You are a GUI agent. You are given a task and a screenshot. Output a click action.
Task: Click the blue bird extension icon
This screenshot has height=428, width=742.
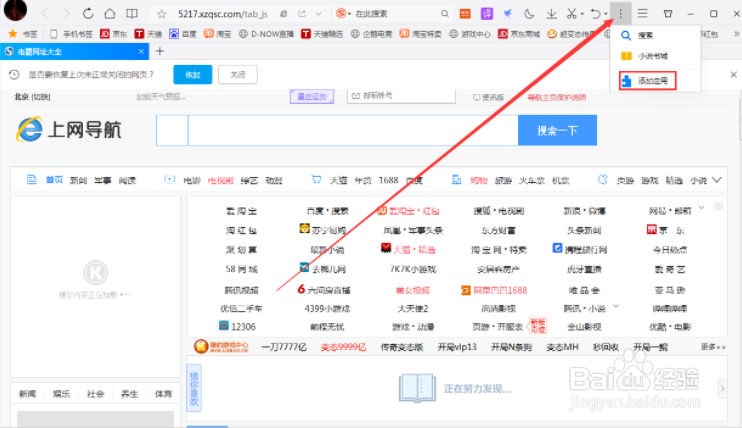pyautogui.click(x=507, y=14)
